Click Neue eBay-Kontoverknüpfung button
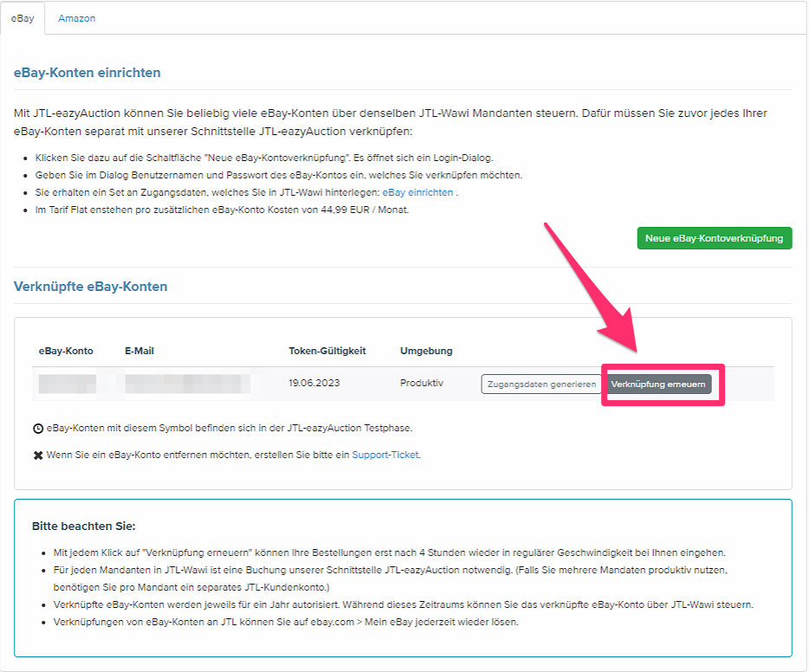809x672 pixels. (714, 238)
